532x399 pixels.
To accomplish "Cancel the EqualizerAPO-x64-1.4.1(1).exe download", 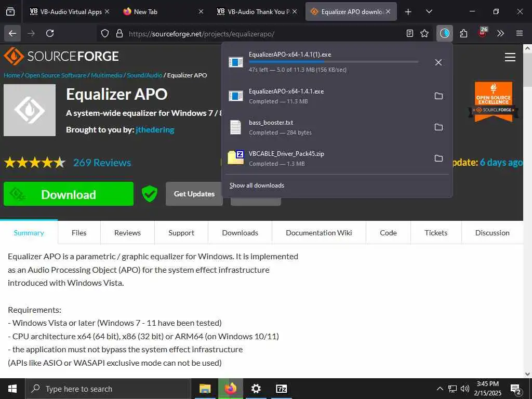I will tap(438, 62).
